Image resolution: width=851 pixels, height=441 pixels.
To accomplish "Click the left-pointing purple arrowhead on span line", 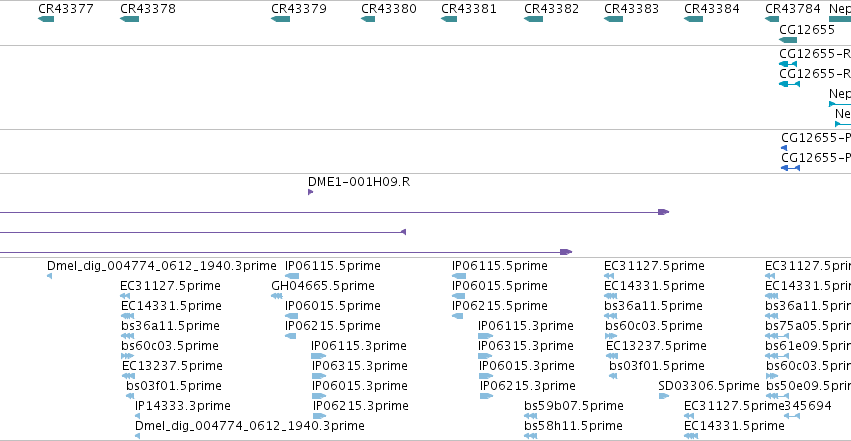I will point(403,232).
